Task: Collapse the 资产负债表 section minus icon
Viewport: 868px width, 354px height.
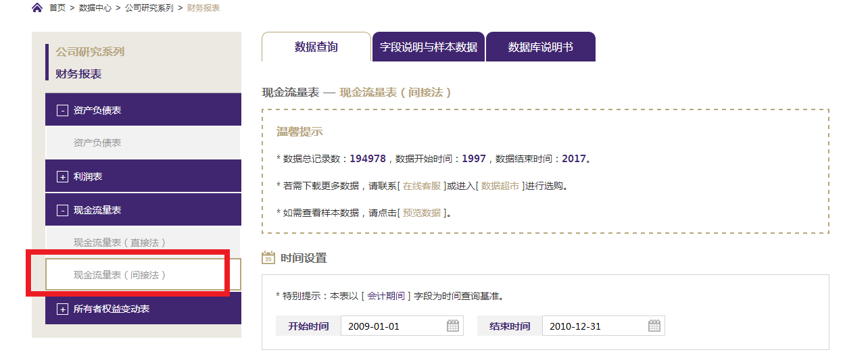Action: 62,111
